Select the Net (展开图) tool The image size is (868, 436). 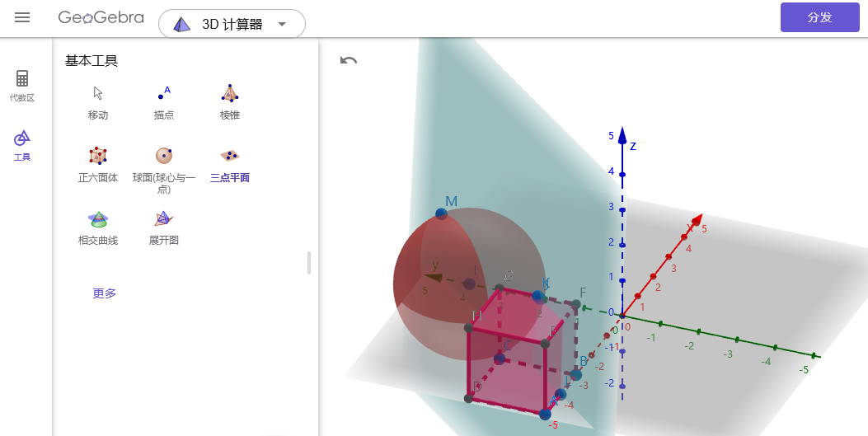click(x=164, y=227)
